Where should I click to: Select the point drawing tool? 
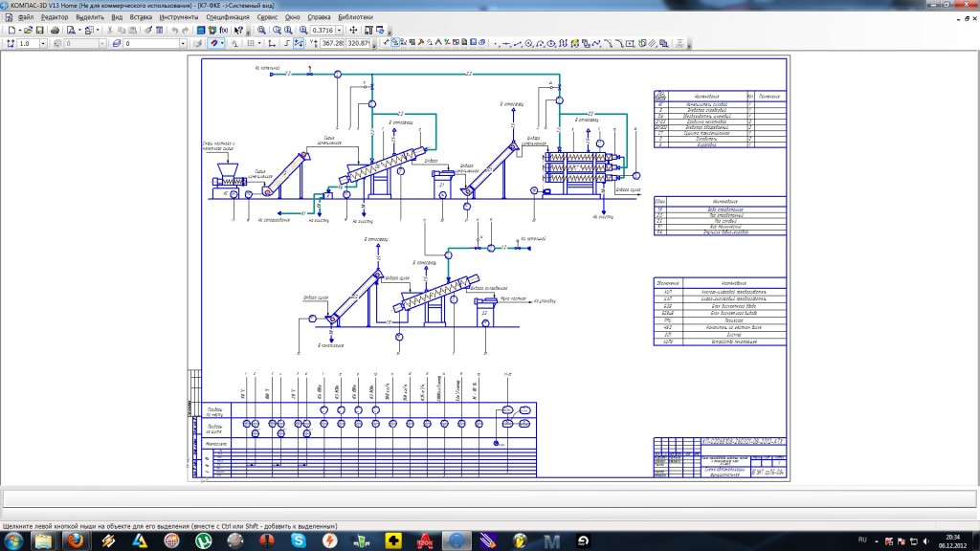coord(496,44)
